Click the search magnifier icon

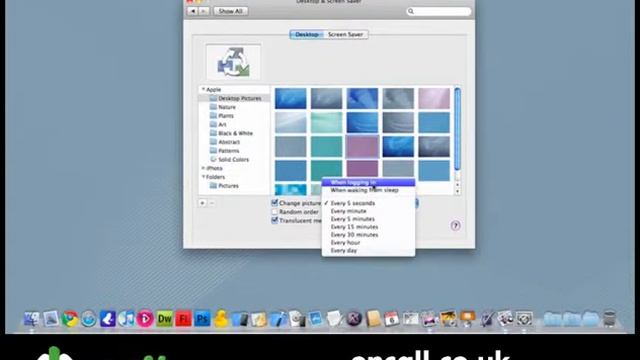(411, 11)
